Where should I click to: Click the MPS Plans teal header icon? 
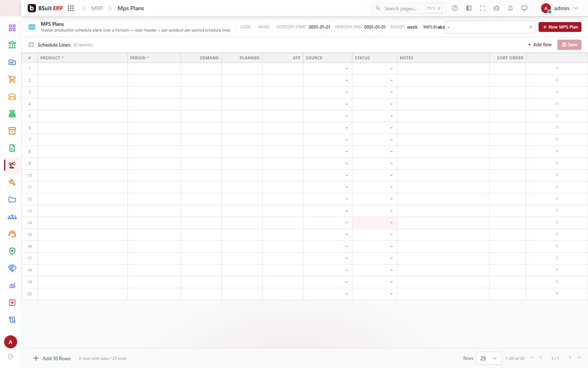tap(32, 27)
